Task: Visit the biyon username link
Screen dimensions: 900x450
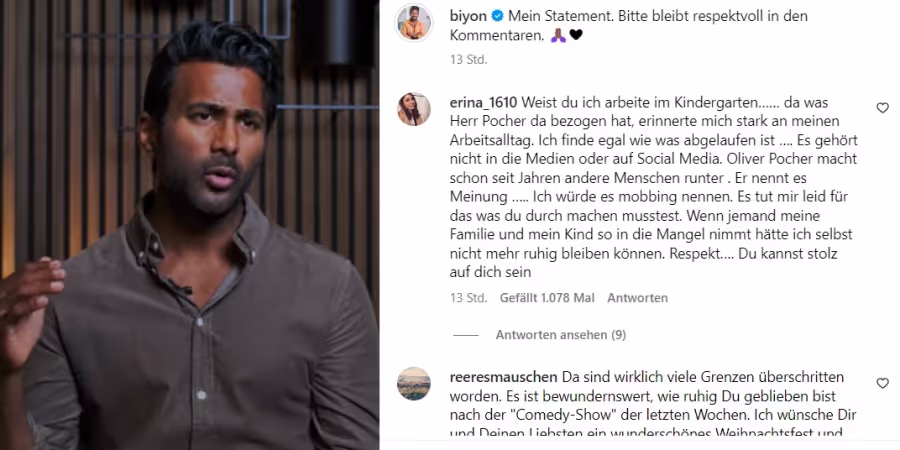Action: (x=468, y=16)
